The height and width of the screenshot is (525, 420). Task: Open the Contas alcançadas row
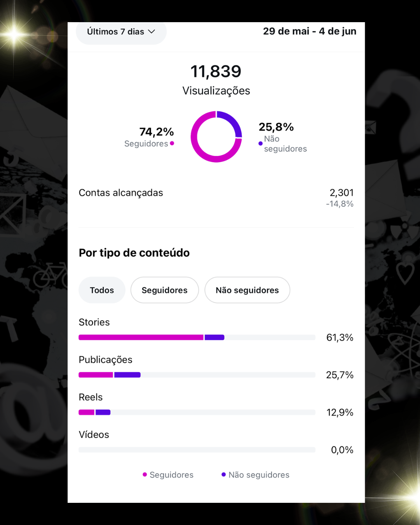pyautogui.click(x=216, y=198)
